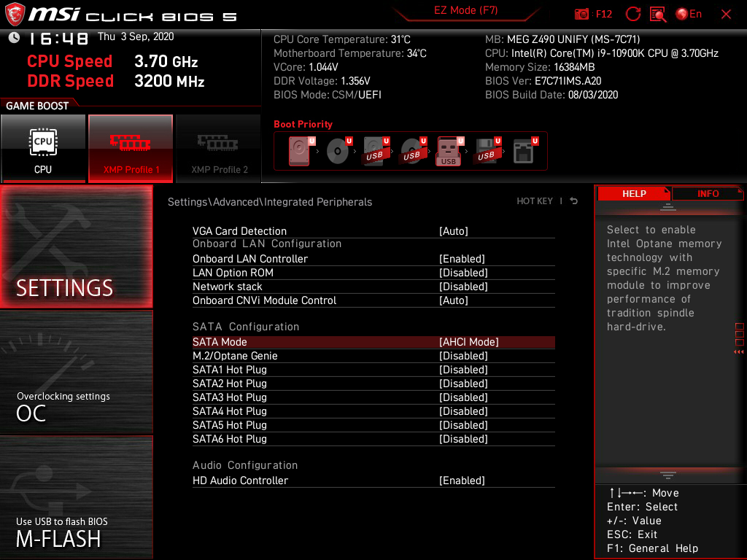Click the GAME BOOST label
The height and width of the screenshot is (560, 747).
pos(37,106)
